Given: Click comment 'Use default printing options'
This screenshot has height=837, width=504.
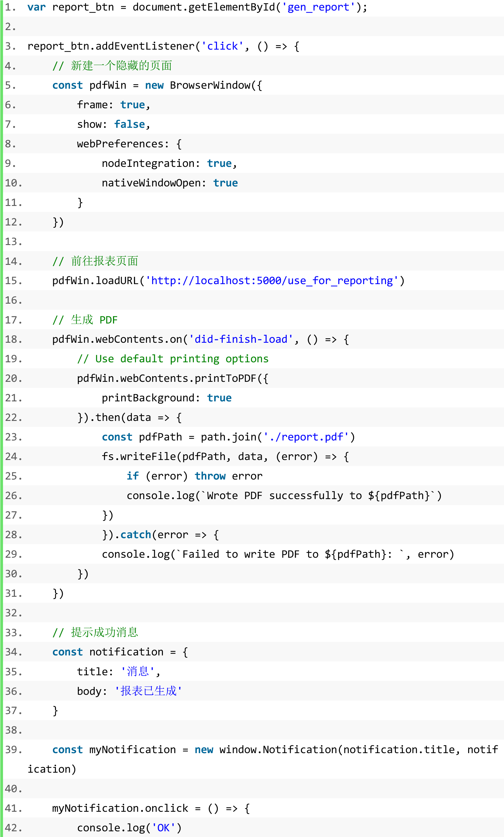Looking at the screenshot, I should click(x=173, y=359).
